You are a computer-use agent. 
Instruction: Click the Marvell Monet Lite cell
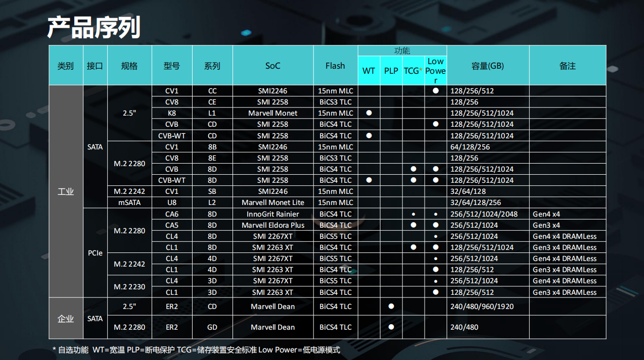[x=273, y=202]
